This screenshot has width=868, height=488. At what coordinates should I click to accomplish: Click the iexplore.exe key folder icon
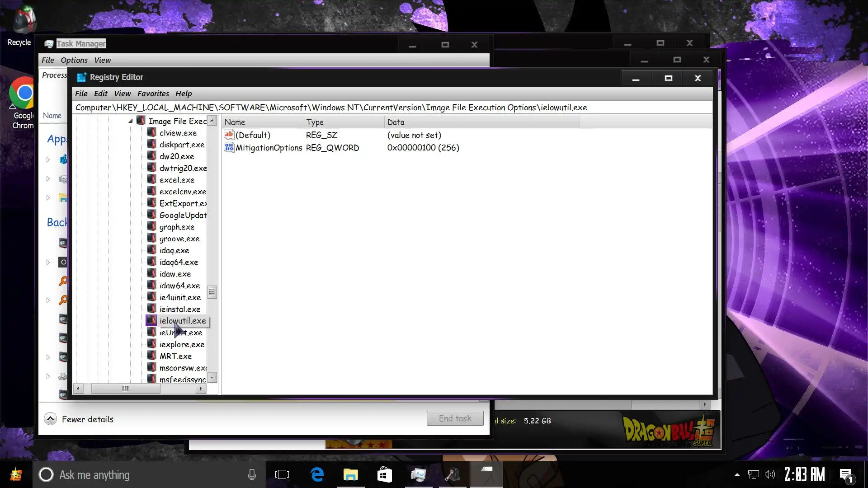point(152,344)
